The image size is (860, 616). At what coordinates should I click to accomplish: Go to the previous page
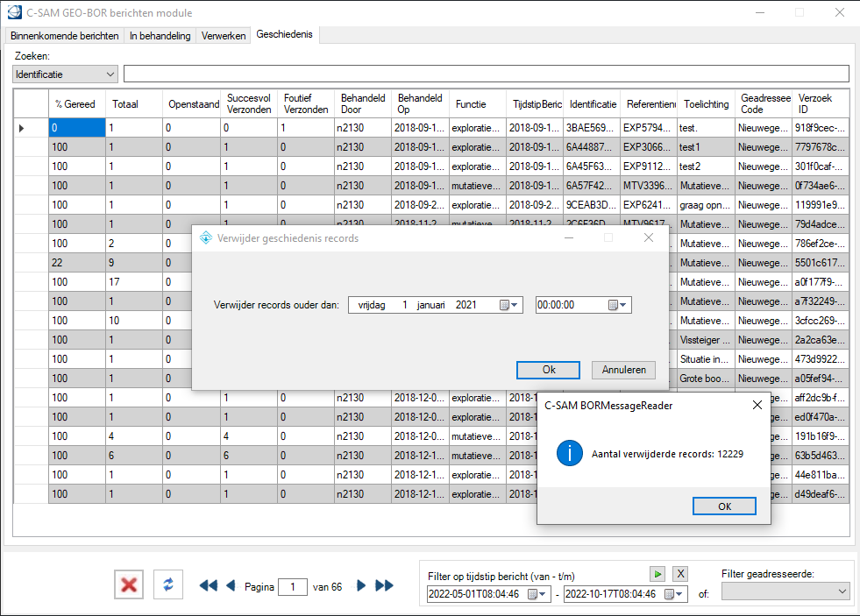pos(231,586)
